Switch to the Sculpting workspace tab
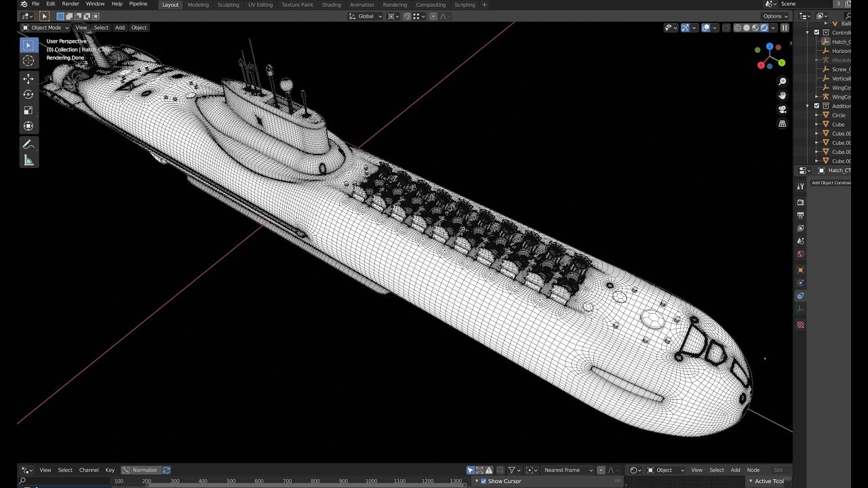Image resolution: width=868 pixels, height=488 pixels. tap(228, 5)
